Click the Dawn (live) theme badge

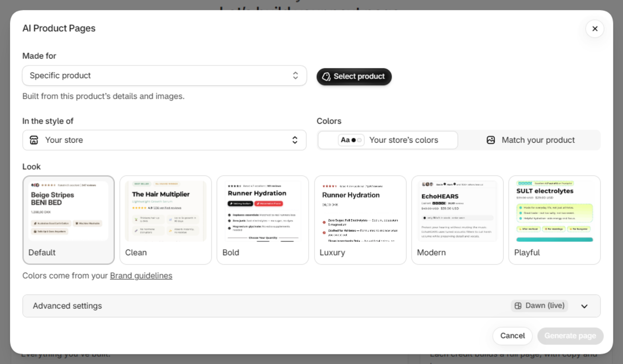point(539,306)
